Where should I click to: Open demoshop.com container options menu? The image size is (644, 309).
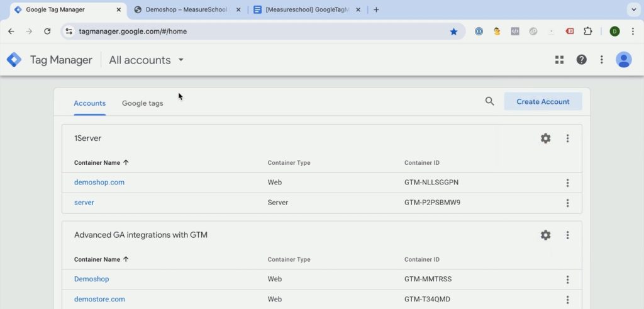coord(568,183)
